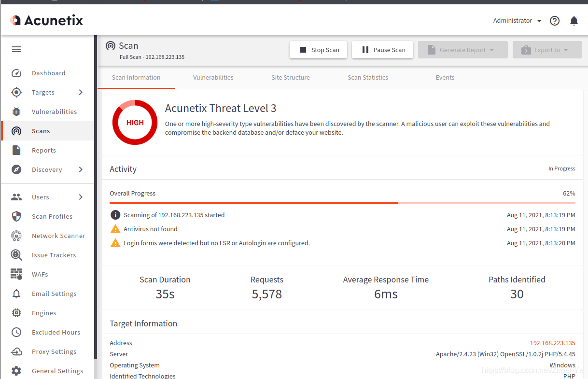The image size is (588, 379).
Task: Click the Excluded Hours clock icon
Action: (16, 332)
